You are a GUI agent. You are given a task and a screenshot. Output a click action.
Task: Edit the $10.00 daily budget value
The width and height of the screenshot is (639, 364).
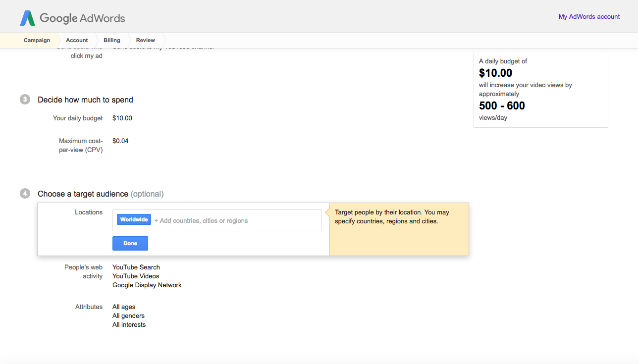pos(122,118)
